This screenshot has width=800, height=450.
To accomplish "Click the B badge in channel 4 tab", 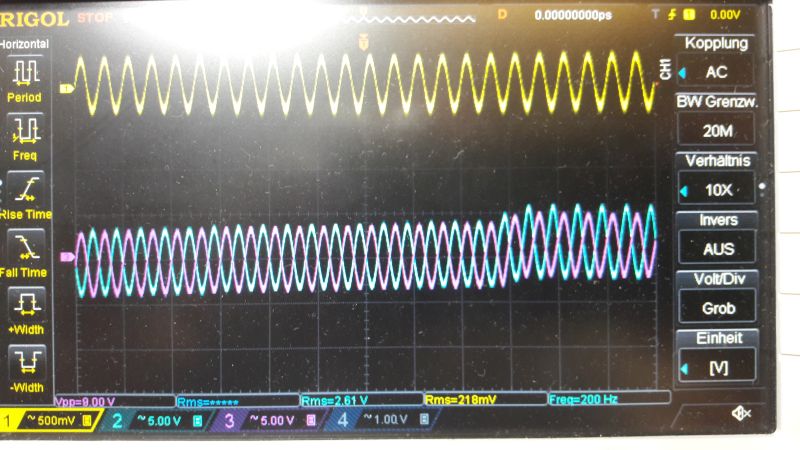I will pyautogui.click(x=423, y=419).
